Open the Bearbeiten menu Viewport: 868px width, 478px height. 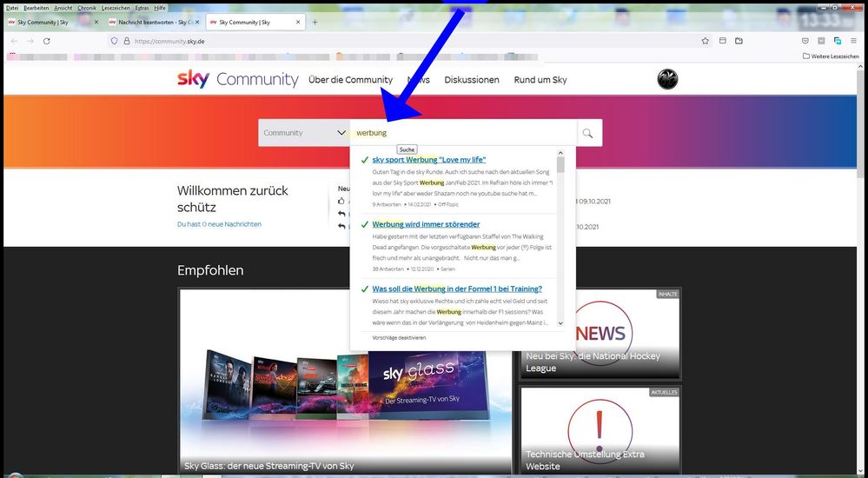pyautogui.click(x=36, y=8)
